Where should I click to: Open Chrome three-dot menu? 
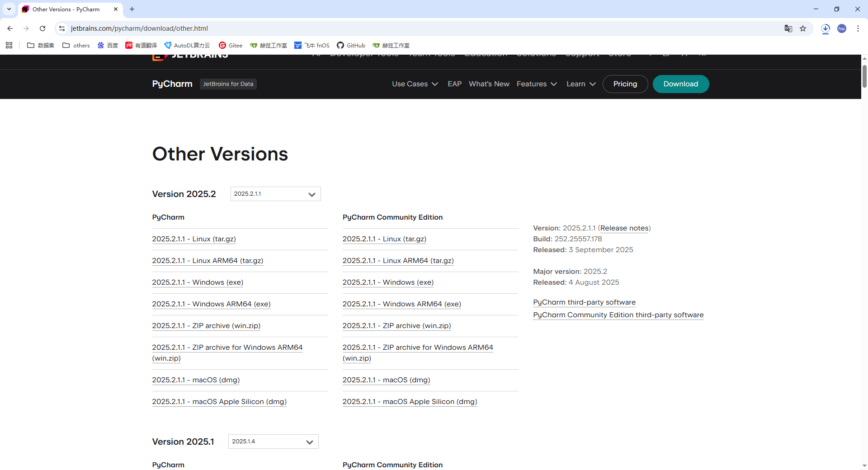858,28
